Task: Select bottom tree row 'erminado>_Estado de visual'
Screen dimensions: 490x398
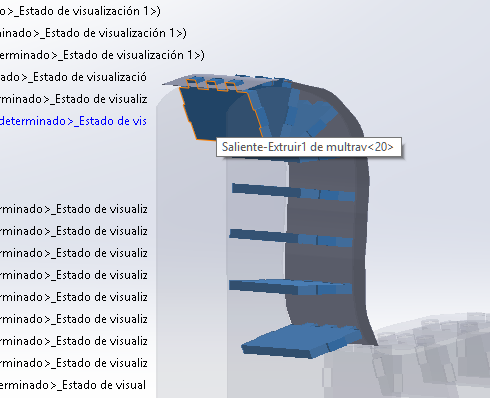Action: pyautogui.click(x=73, y=385)
